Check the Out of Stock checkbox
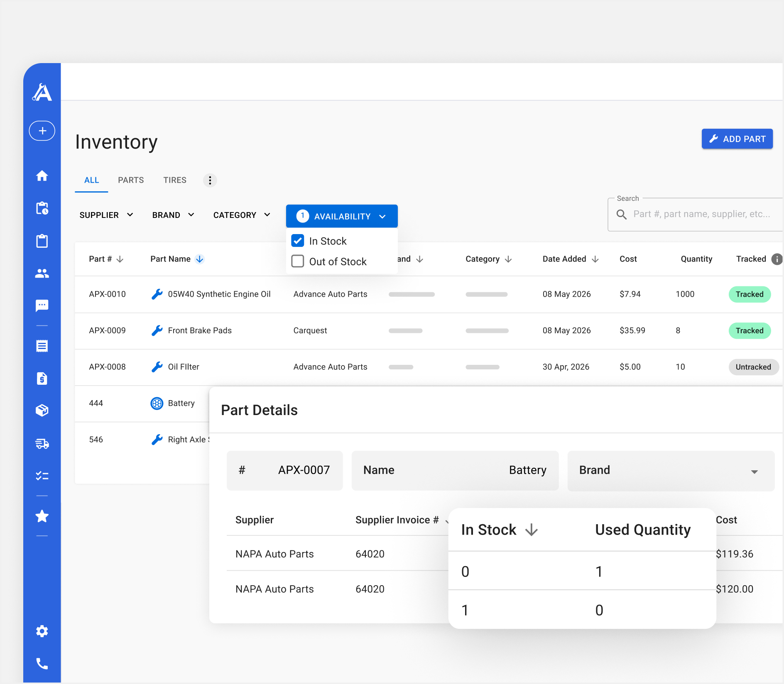The image size is (784, 684). [298, 261]
